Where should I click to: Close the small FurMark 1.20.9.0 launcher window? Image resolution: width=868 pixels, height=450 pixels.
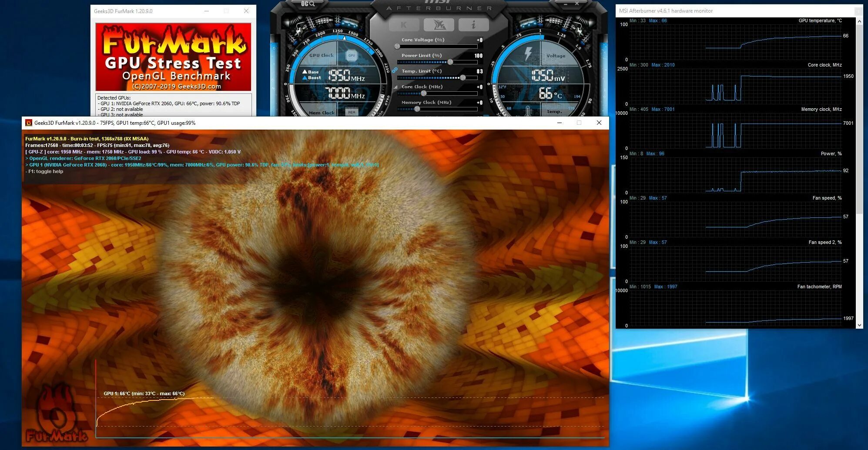pos(246,11)
